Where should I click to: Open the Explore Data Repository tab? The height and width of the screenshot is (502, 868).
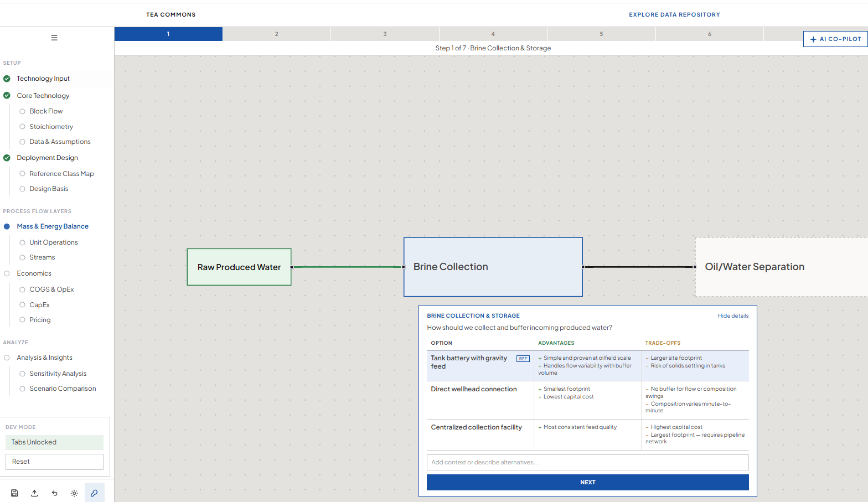674,14
